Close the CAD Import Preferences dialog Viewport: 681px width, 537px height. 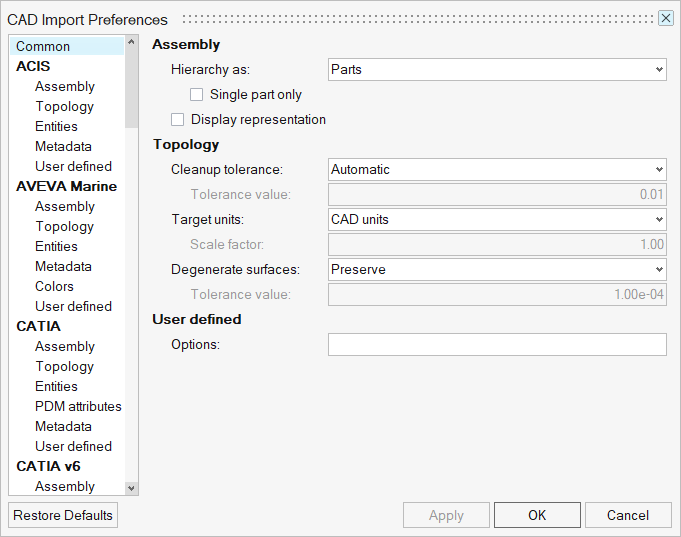pyautogui.click(x=665, y=19)
